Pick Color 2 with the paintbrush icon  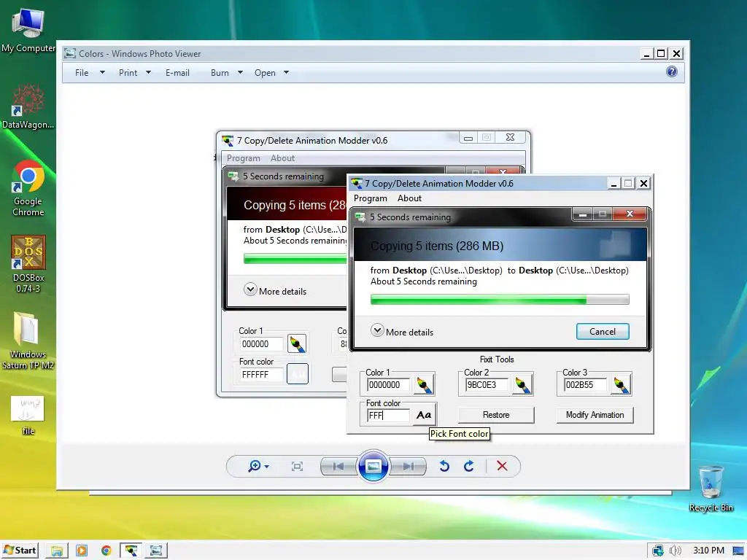(522, 385)
